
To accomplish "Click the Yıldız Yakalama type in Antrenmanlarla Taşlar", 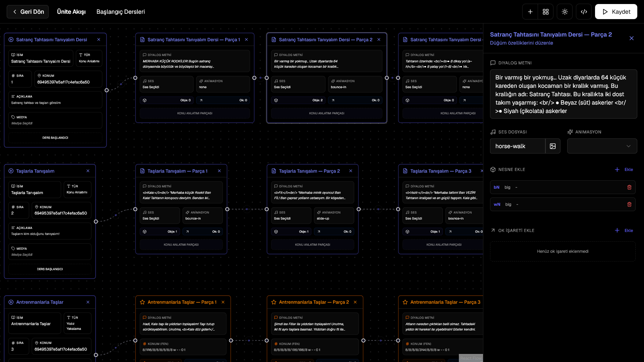I will (x=74, y=326).
